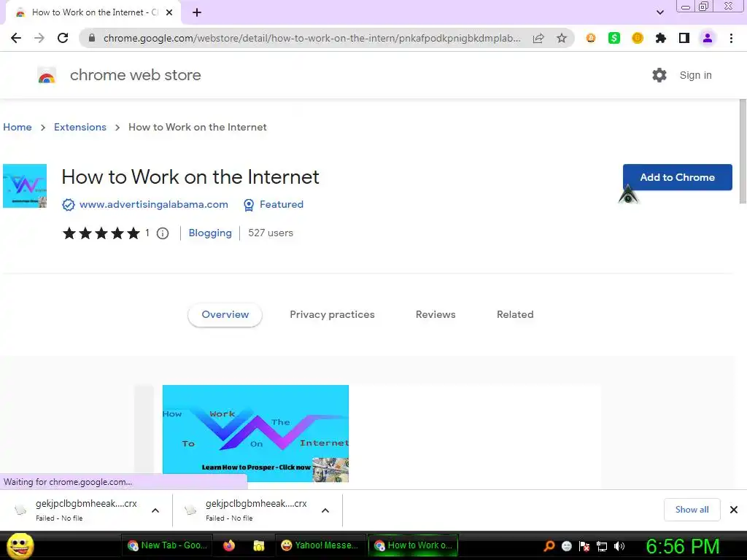Click the rating info icon
747x560 pixels.
163,233
